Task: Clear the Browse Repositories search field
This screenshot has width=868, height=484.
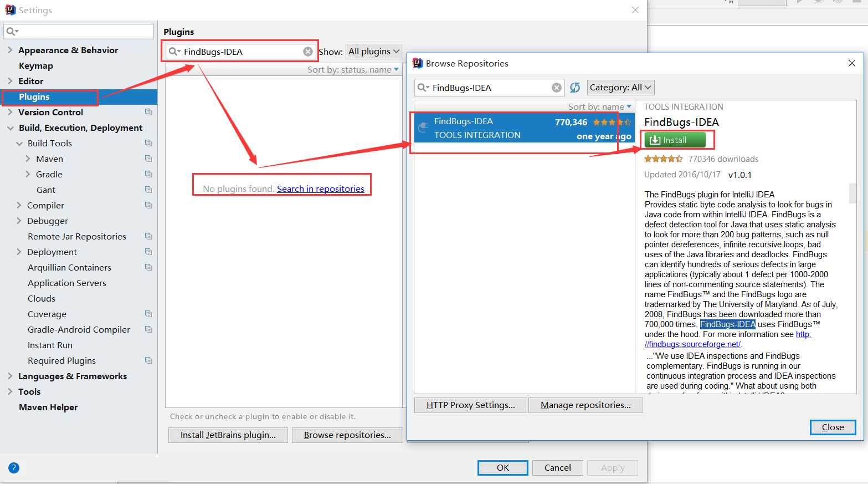Action: click(557, 88)
